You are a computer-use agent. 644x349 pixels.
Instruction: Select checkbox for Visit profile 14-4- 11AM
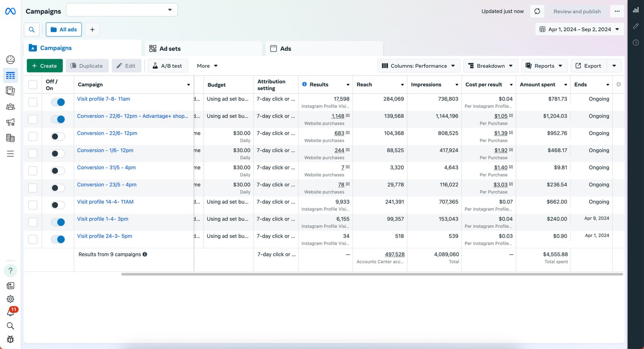click(33, 205)
